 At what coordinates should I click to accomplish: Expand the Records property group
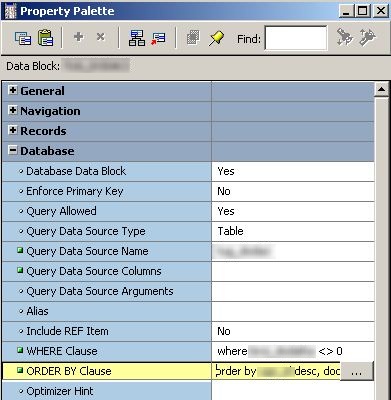click(13, 130)
